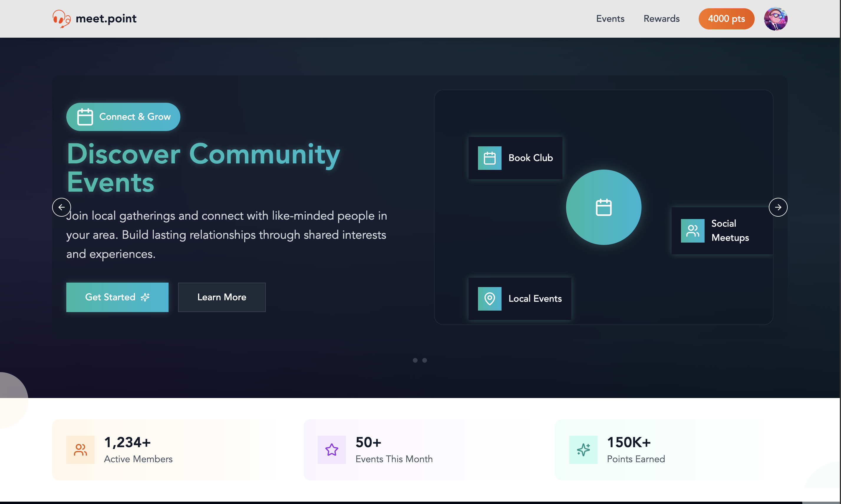Click the 4000 pts points badge
The height and width of the screenshot is (504, 841).
pos(726,19)
